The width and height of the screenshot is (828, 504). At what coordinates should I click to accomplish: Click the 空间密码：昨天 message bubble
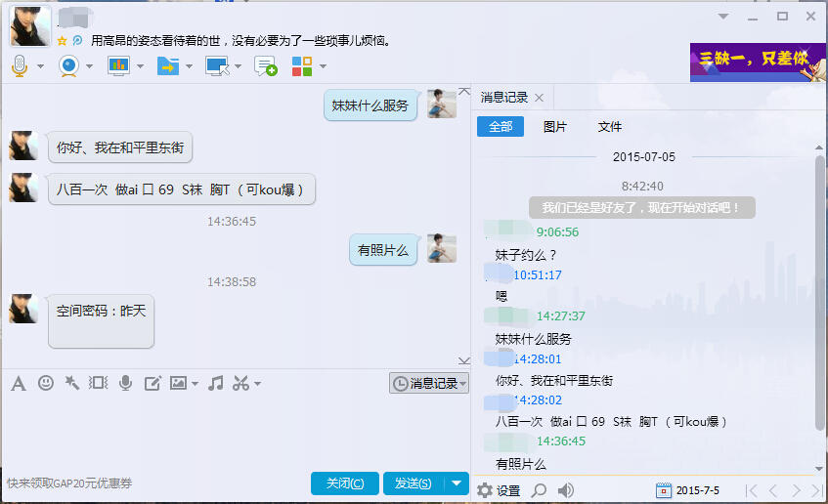coord(101,321)
